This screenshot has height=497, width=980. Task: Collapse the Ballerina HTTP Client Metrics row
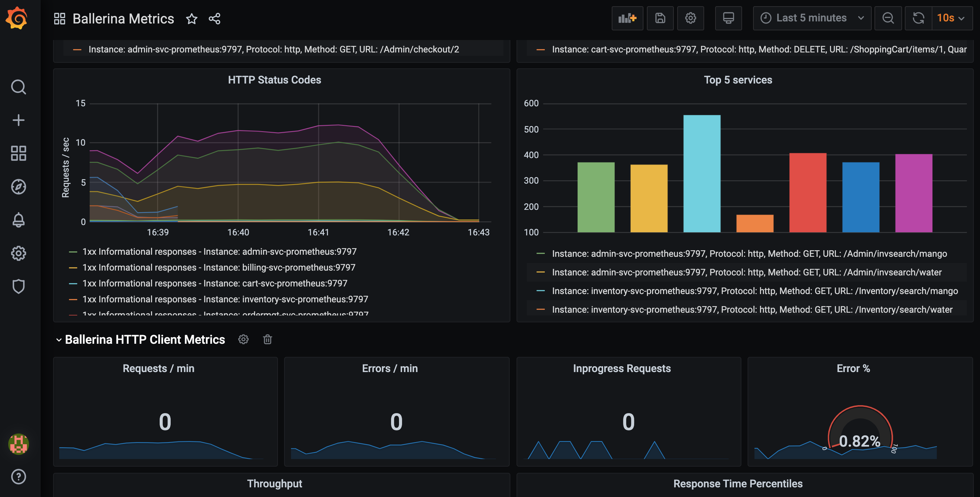coord(59,340)
